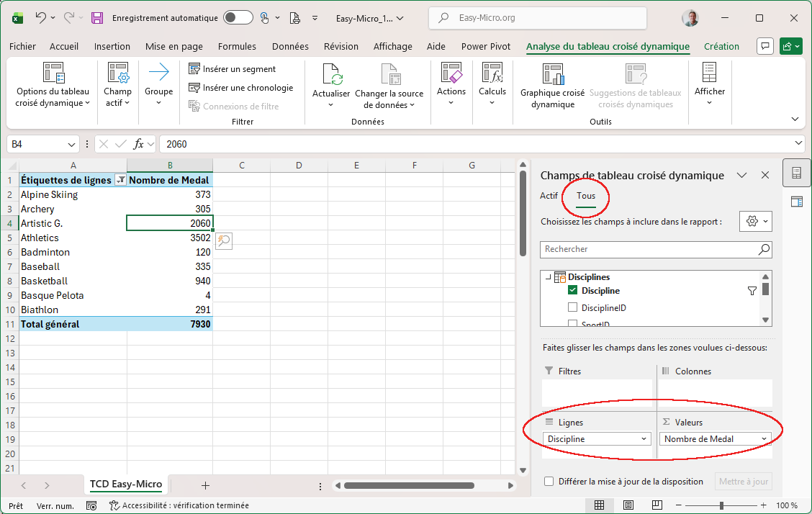The image size is (812, 514).
Task: Click the Quick Analysis icon beside cell B5
Action: (223, 242)
